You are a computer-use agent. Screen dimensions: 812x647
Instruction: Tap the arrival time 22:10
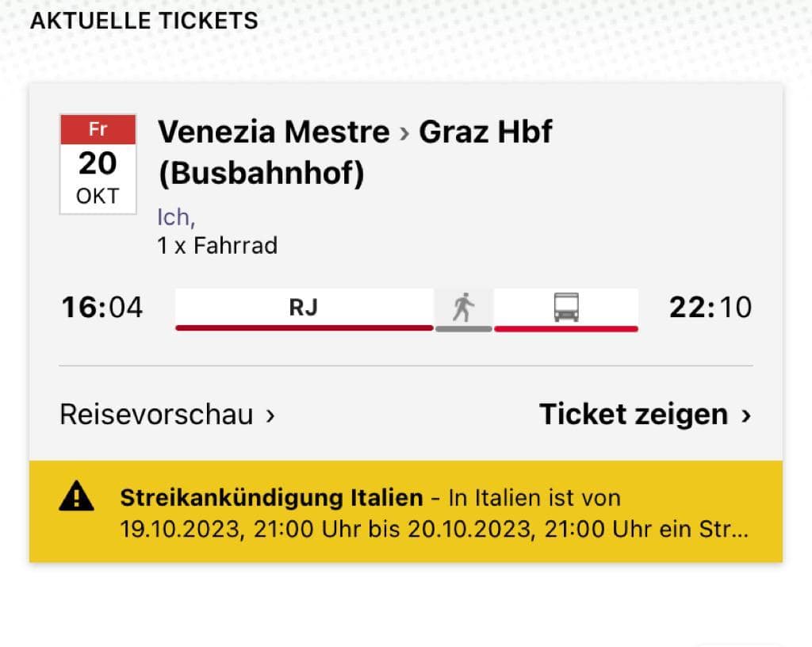(x=710, y=307)
